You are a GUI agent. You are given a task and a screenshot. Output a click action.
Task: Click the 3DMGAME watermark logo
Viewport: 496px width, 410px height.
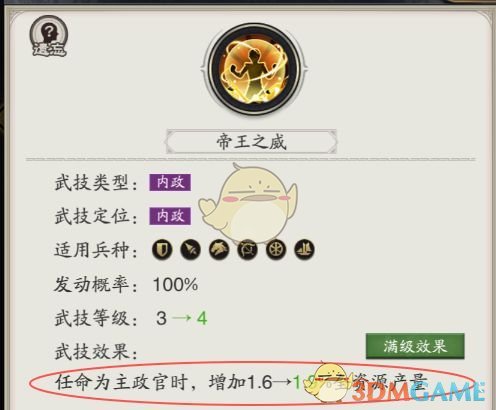coord(418,393)
